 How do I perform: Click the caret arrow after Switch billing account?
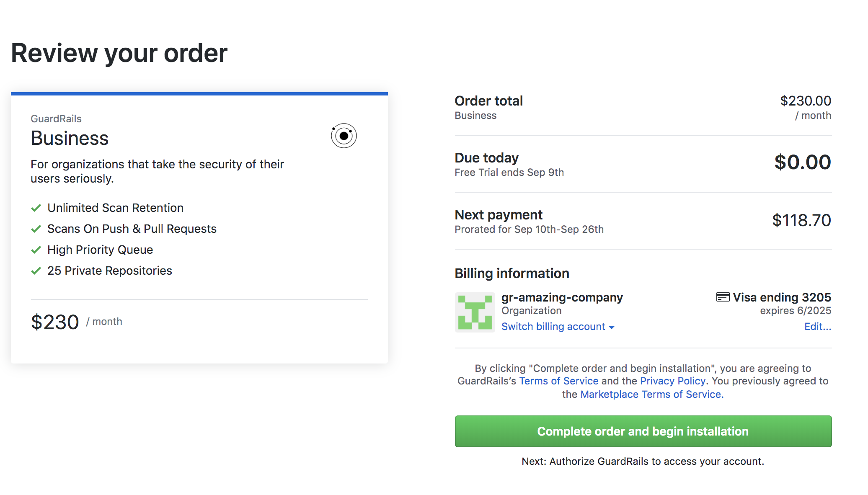[x=612, y=327]
